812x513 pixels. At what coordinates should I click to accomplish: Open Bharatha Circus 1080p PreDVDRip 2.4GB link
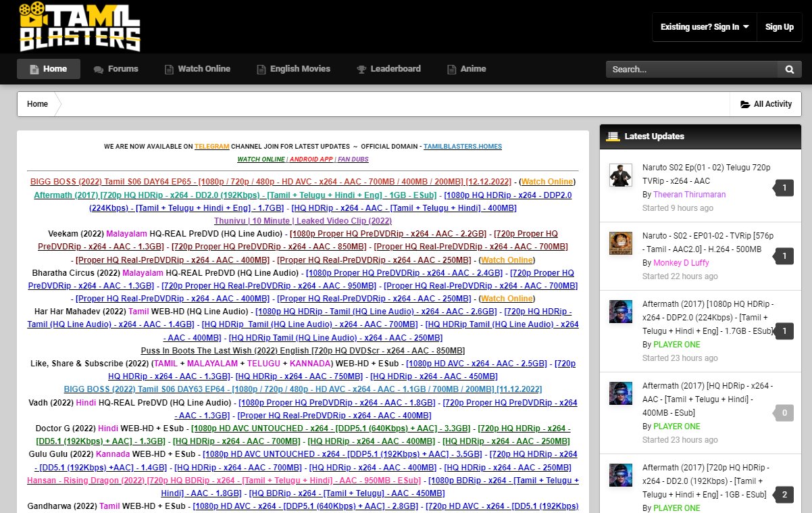point(404,273)
